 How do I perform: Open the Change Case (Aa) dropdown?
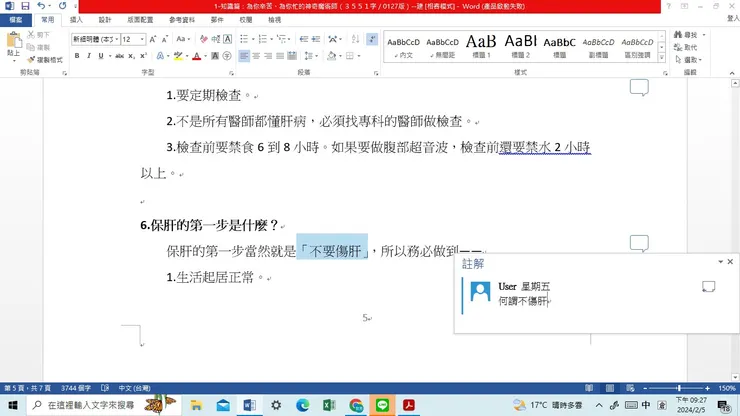pos(183,39)
